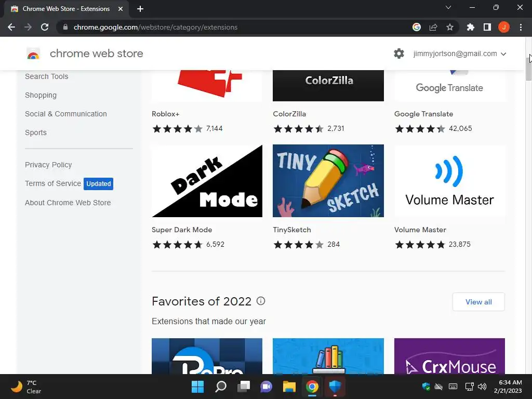
Task: Click touch keyboard tray icon
Action: coord(453,387)
